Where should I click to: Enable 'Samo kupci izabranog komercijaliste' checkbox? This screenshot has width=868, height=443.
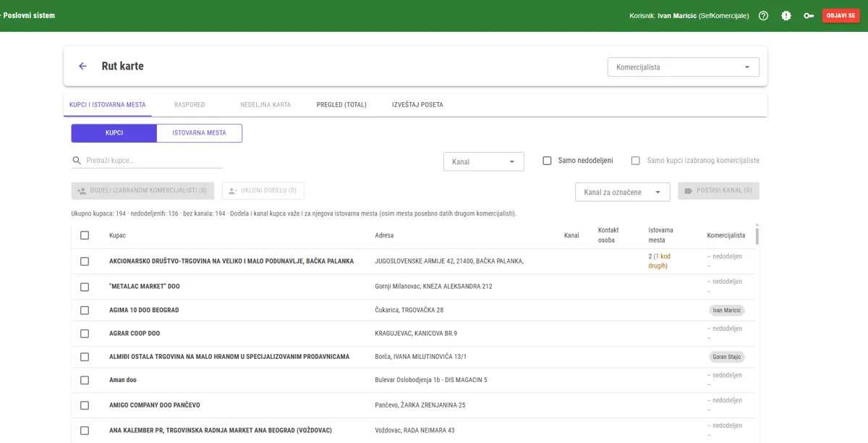point(636,161)
